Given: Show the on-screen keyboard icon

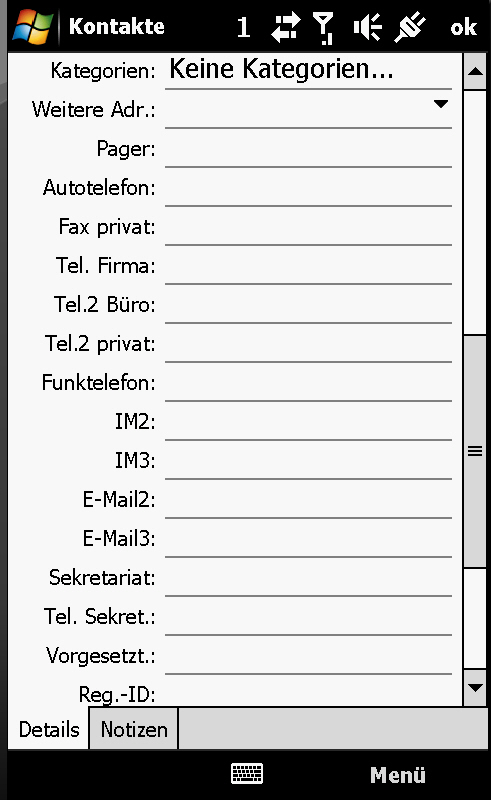Looking at the screenshot, I should coord(247,773).
